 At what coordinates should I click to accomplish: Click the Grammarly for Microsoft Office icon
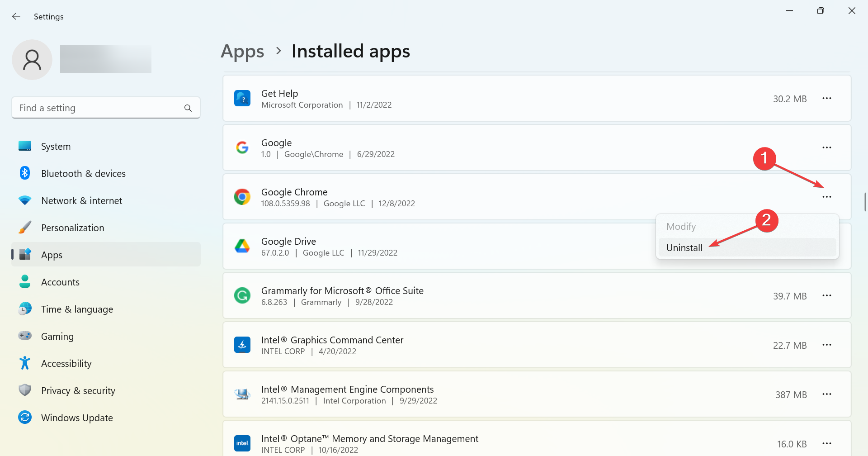(x=242, y=295)
